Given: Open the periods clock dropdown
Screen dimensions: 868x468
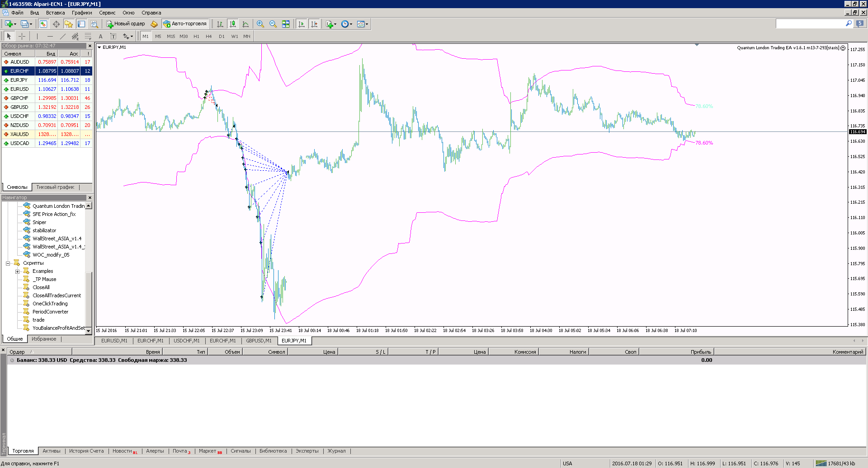Looking at the screenshot, I should tap(346, 24).
